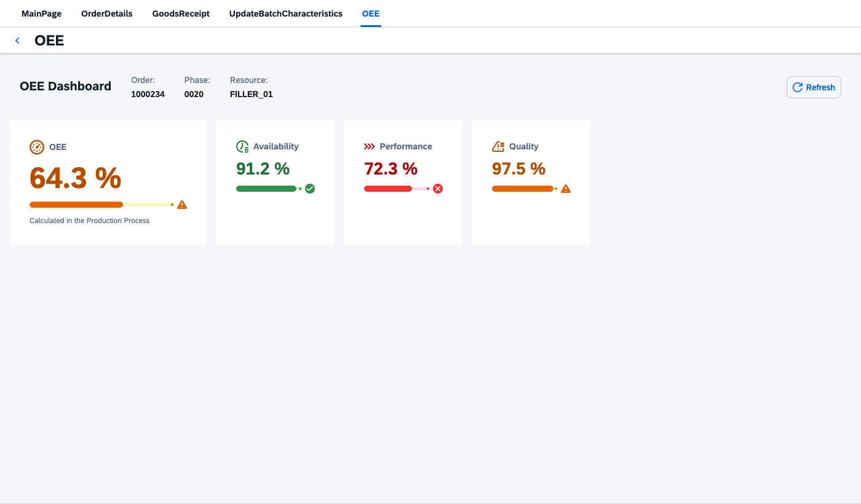
Task: Click the OEE card warning triangle
Action: 182,205
